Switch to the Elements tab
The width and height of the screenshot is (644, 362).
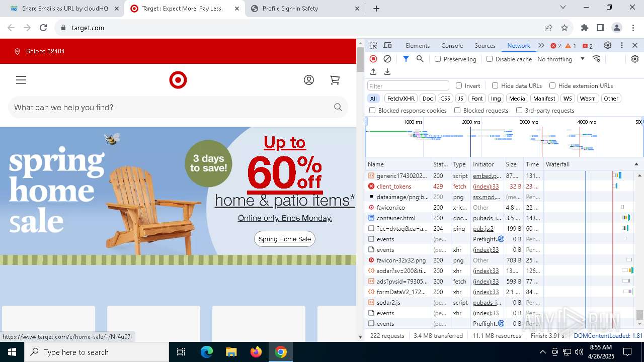pyautogui.click(x=418, y=45)
